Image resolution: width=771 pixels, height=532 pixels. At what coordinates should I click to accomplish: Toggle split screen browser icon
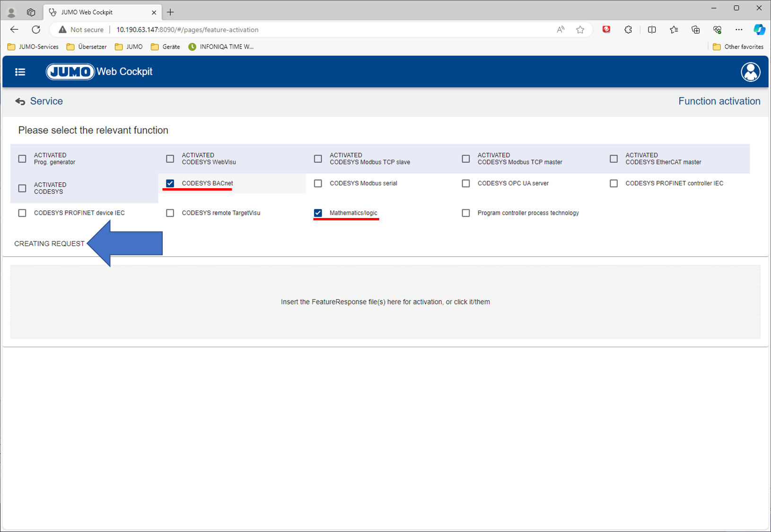[x=652, y=30]
